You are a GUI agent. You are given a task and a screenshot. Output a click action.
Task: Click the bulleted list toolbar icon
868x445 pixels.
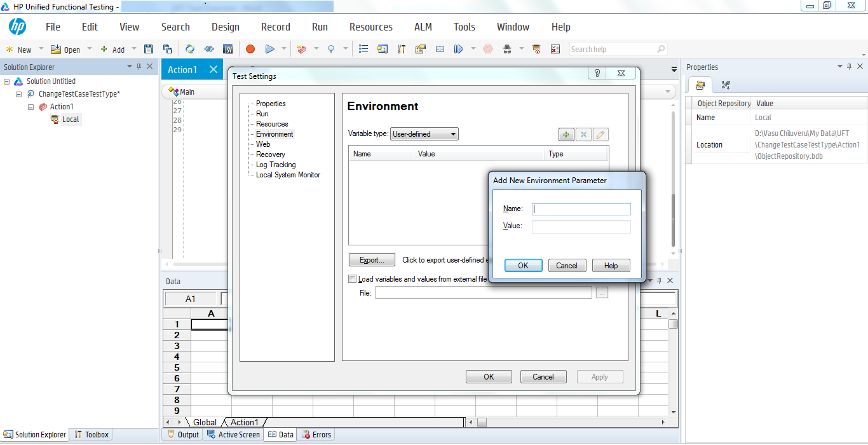click(363, 49)
